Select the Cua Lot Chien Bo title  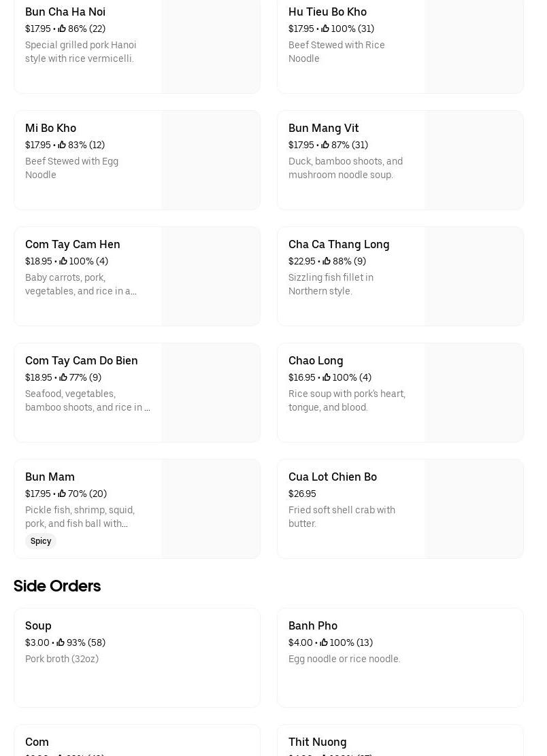pyautogui.click(x=333, y=477)
